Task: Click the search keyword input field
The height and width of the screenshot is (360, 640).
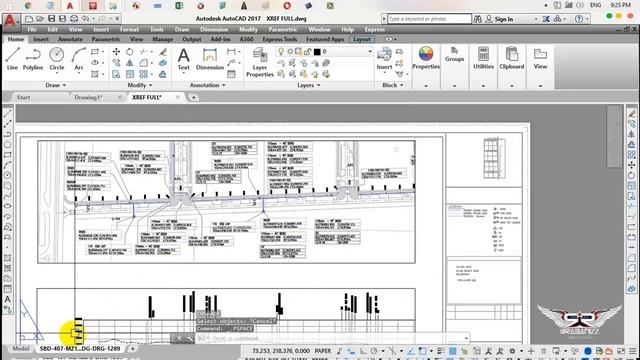Action: [x=429, y=19]
